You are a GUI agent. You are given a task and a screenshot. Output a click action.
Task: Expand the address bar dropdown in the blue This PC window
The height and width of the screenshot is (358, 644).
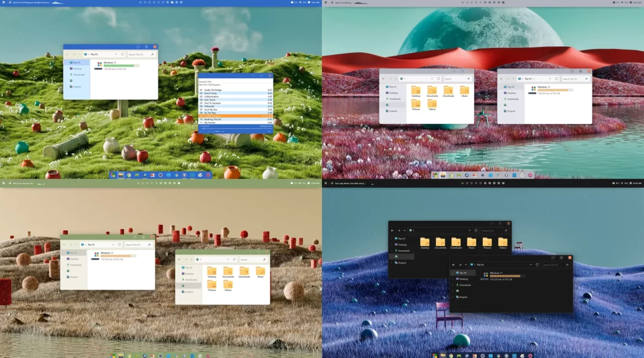pyautogui.click(x=116, y=55)
